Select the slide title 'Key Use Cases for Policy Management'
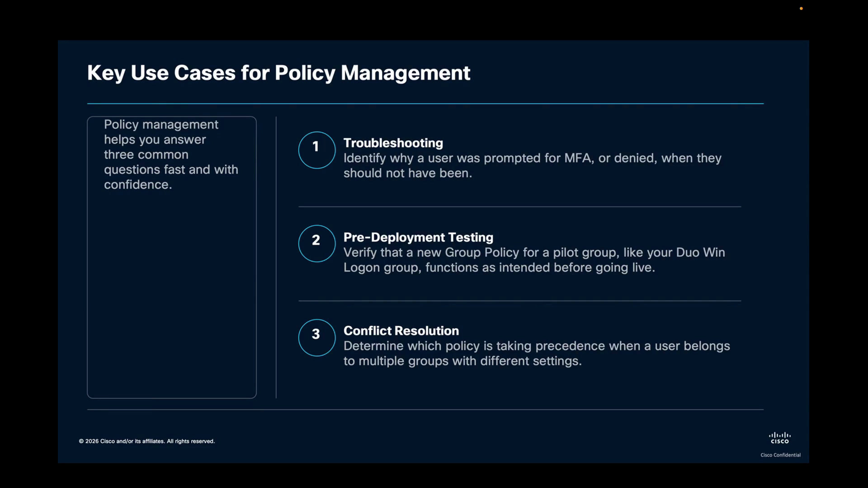The image size is (868, 488). pyautogui.click(x=278, y=73)
